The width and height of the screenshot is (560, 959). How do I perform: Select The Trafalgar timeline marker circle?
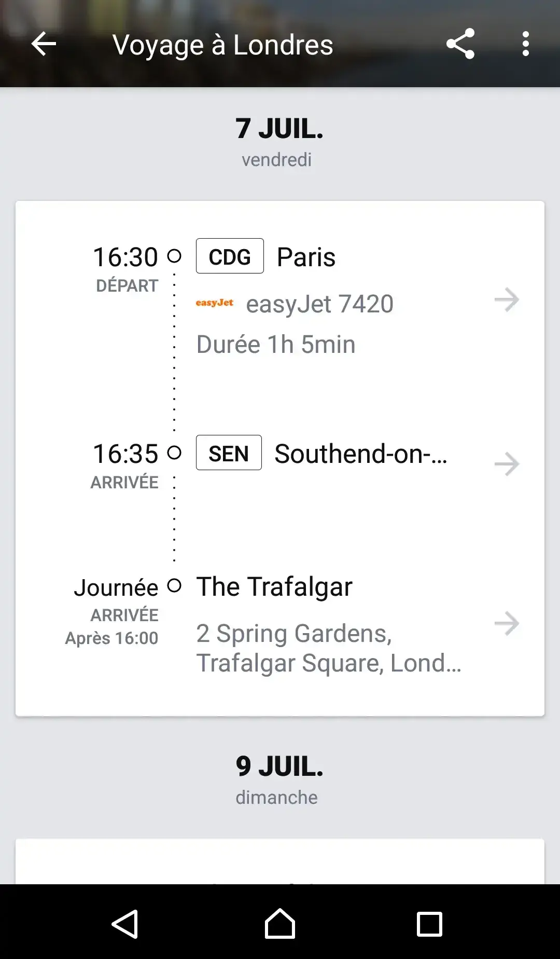[x=174, y=586]
